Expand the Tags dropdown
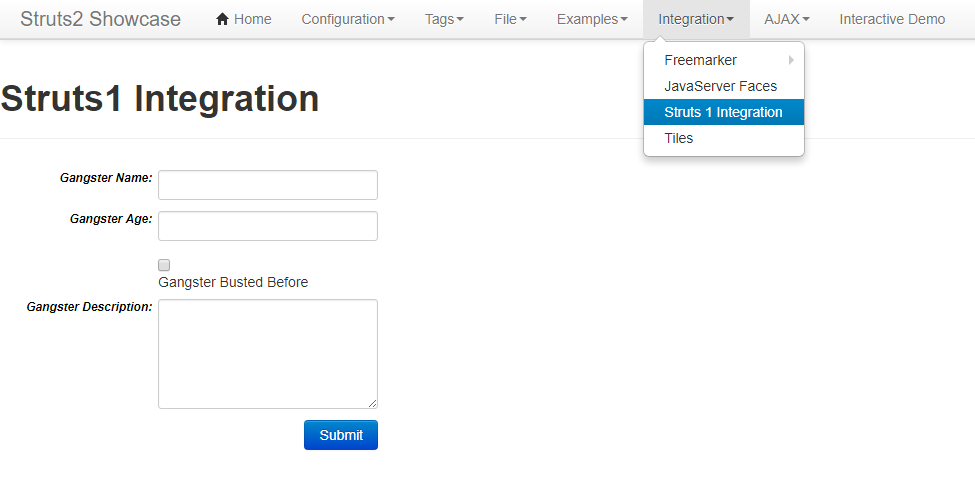975x483 pixels. point(445,19)
